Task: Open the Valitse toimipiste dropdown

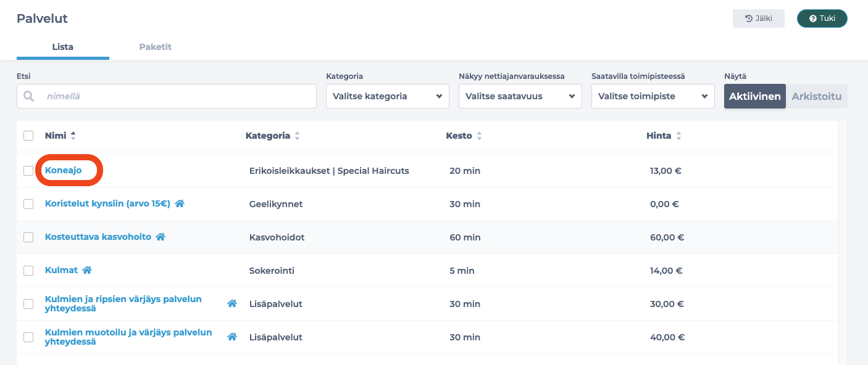Action: pos(653,96)
